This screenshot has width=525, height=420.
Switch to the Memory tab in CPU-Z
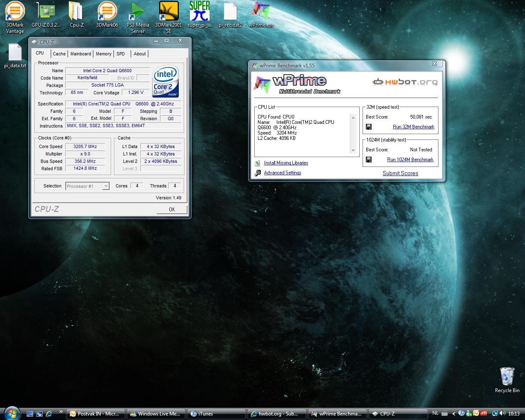coord(103,54)
